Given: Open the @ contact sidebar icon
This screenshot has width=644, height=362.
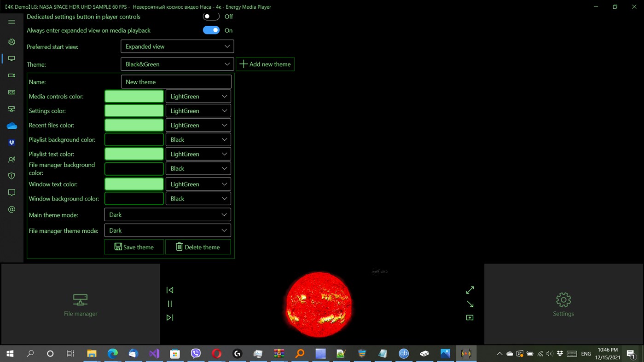Looking at the screenshot, I should click(x=12, y=209).
